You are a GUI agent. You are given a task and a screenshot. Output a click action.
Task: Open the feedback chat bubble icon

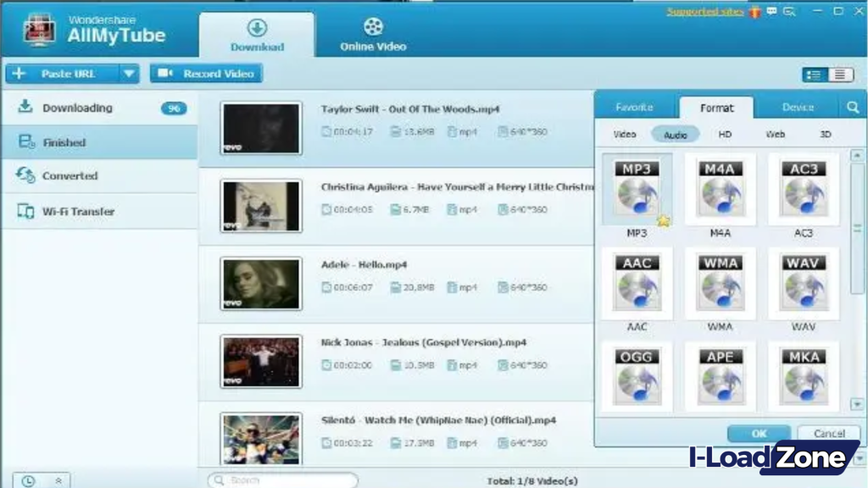click(x=771, y=12)
